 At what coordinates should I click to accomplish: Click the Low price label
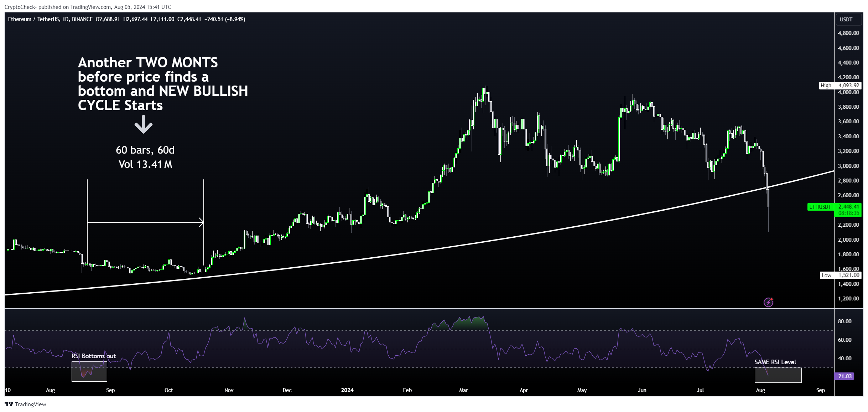[x=826, y=275]
